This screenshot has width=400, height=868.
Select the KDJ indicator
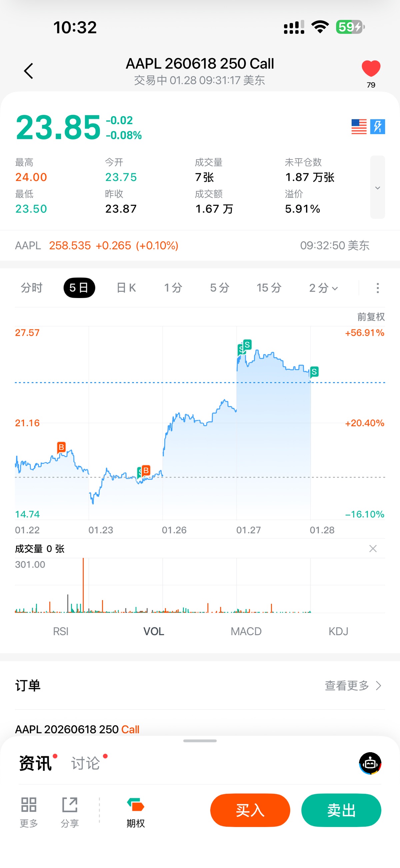click(x=338, y=631)
